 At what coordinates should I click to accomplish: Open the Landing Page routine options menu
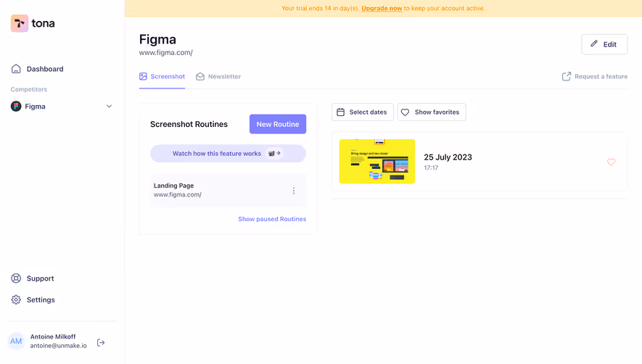pyautogui.click(x=294, y=191)
